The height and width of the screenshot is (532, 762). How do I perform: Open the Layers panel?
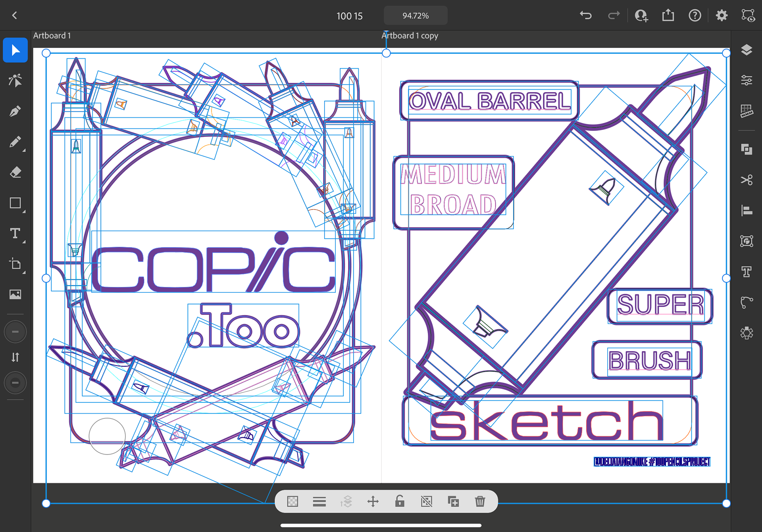(x=747, y=50)
